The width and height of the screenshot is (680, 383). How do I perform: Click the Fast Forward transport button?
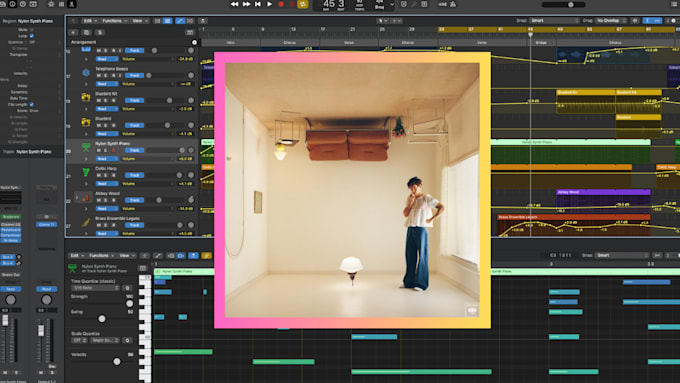(x=246, y=4)
